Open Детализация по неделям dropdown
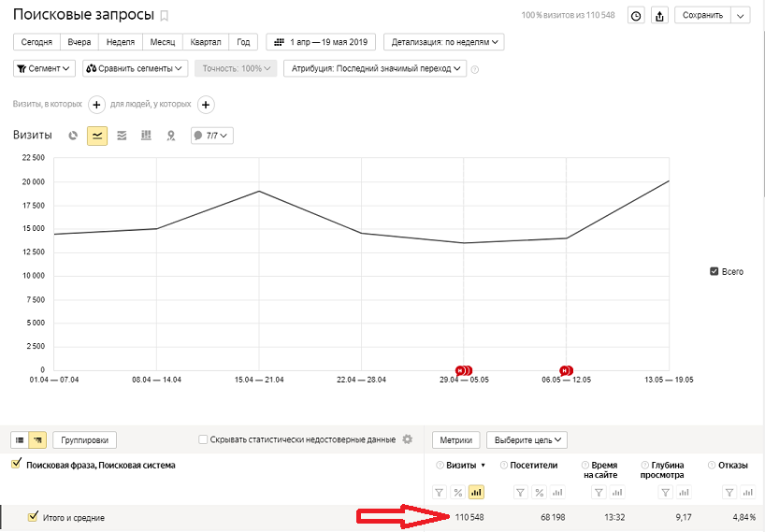This screenshot has height=532, width=765. point(444,42)
